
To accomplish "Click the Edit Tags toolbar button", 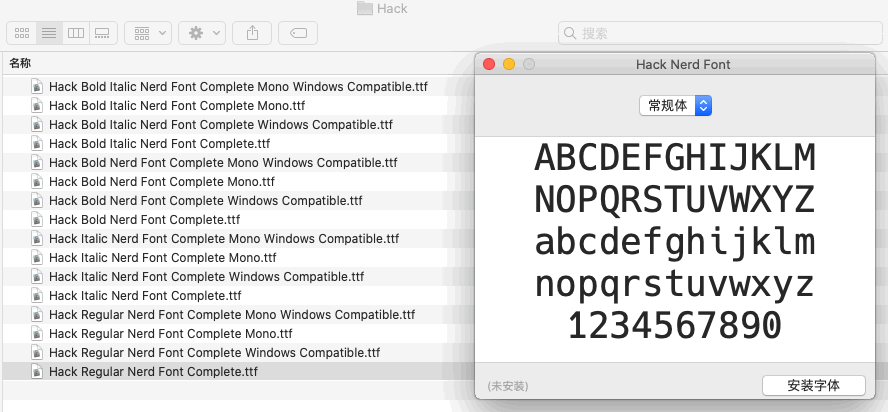I will [298, 33].
